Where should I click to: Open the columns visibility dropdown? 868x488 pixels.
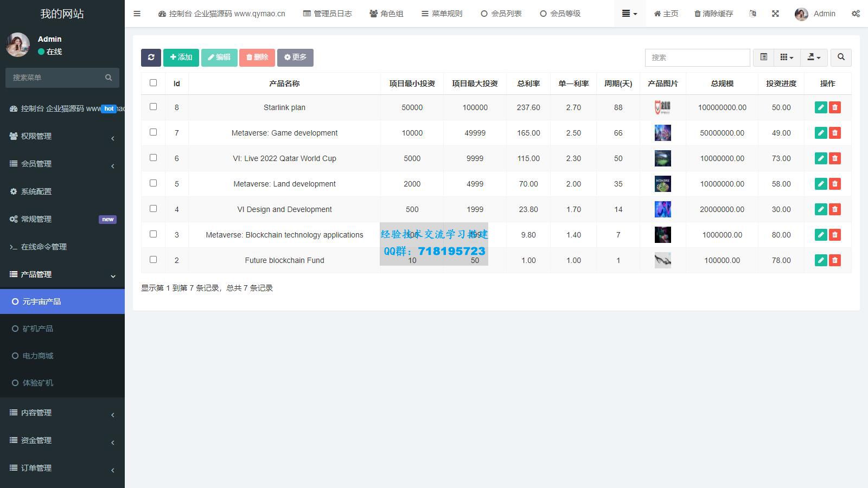tap(787, 57)
